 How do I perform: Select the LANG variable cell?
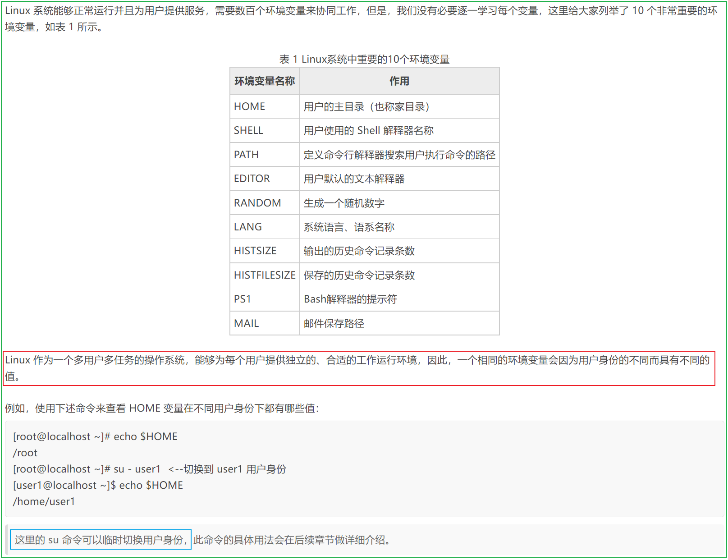coord(265,227)
